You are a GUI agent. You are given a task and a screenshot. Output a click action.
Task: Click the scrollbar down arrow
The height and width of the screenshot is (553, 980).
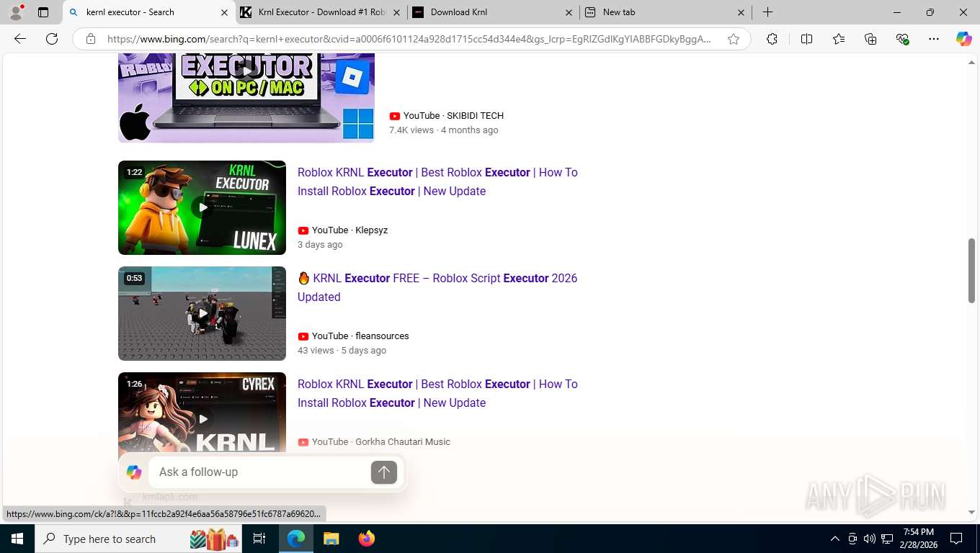971,513
